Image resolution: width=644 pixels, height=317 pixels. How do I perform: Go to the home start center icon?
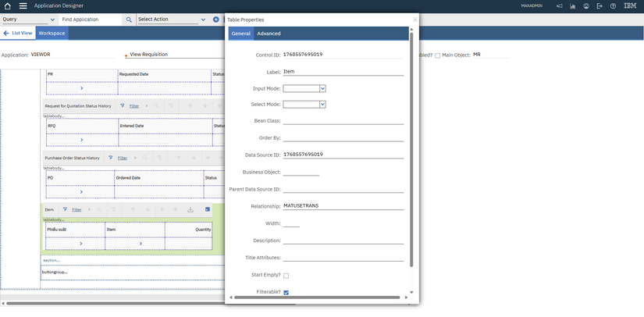(x=7, y=6)
